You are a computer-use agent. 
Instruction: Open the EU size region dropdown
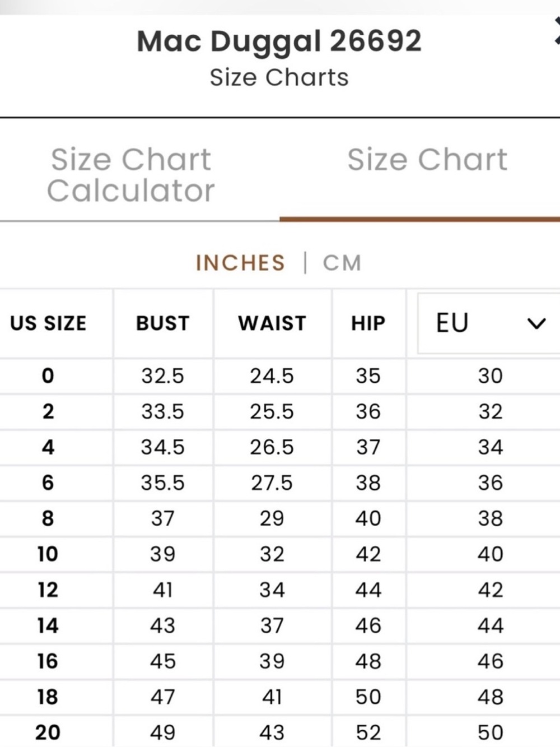(489, 323)
